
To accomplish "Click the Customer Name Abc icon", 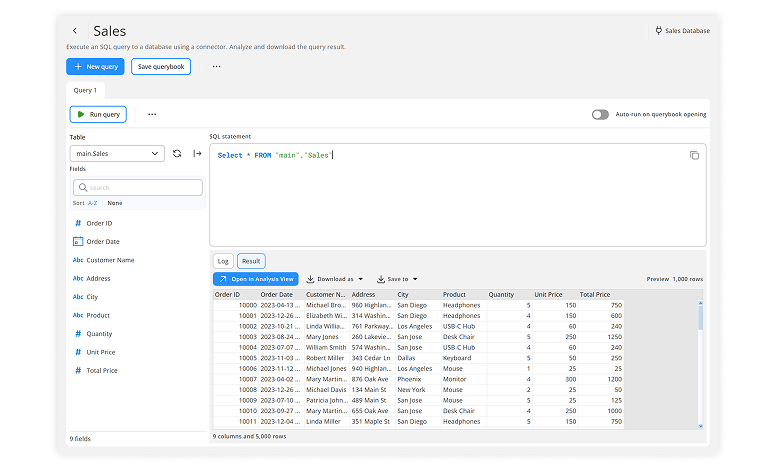I will click(78, 260).
